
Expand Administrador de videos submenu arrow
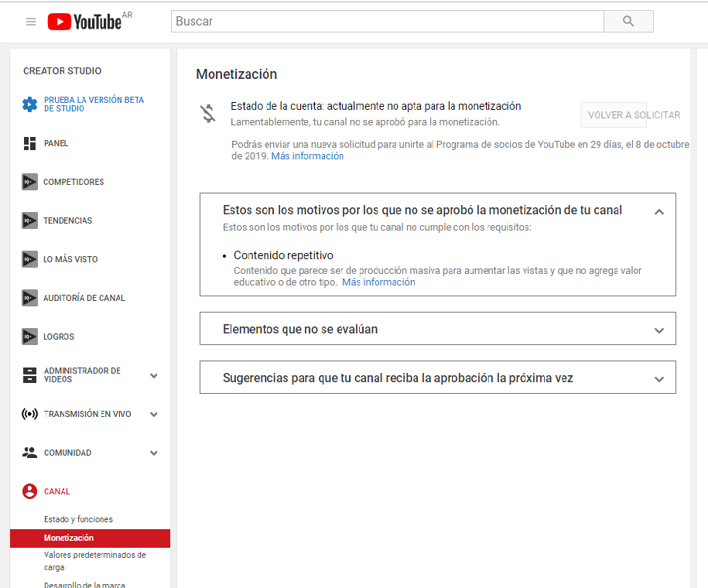tap(153, 376)
